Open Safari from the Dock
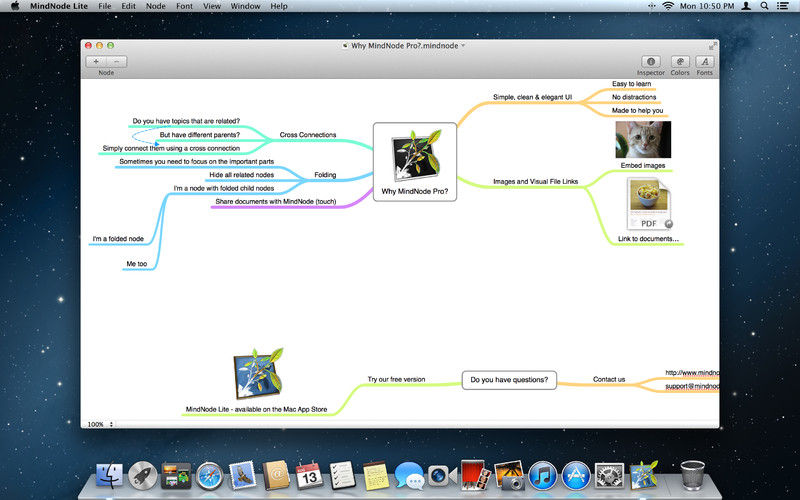The image size is (800, 500). [x=209, y=476]
